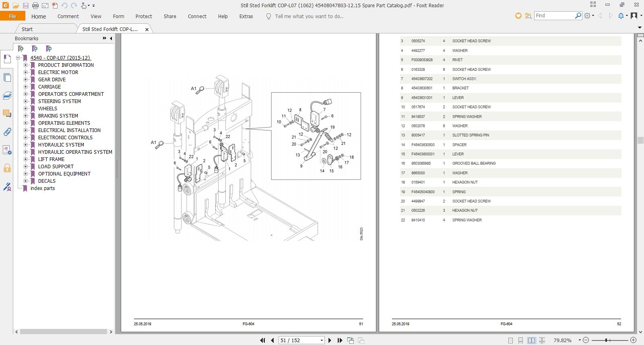Open the 4540 - COP-L07 (2015-12) bookmark
Viewport: 644px width, 345px height.
click(x=60, y=58)
